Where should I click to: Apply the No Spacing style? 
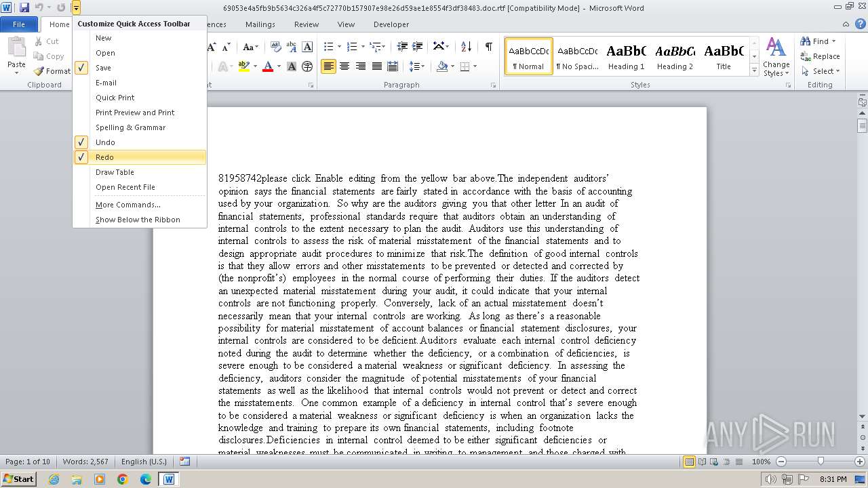pyautogui.click(x=577, y=56)
